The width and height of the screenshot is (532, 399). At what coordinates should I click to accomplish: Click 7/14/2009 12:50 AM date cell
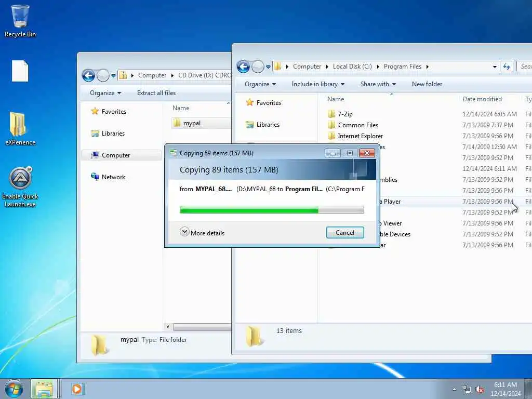tap(489, 147)
